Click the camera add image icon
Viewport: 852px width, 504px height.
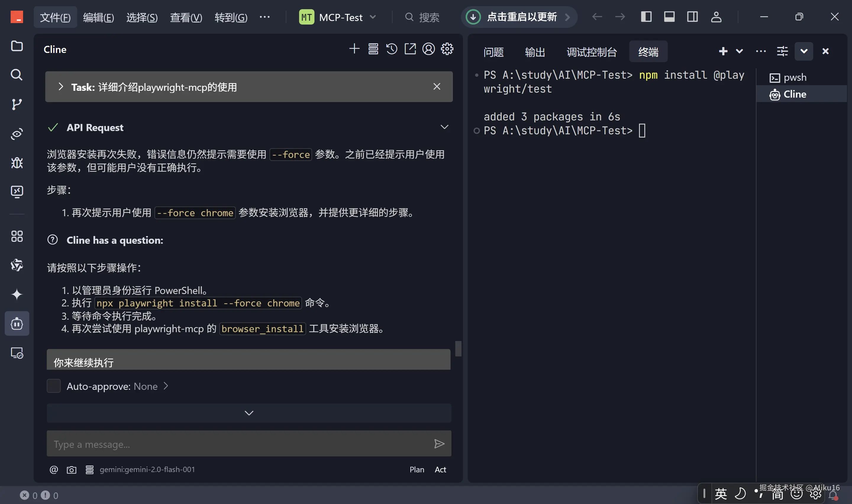click(71, 470)
